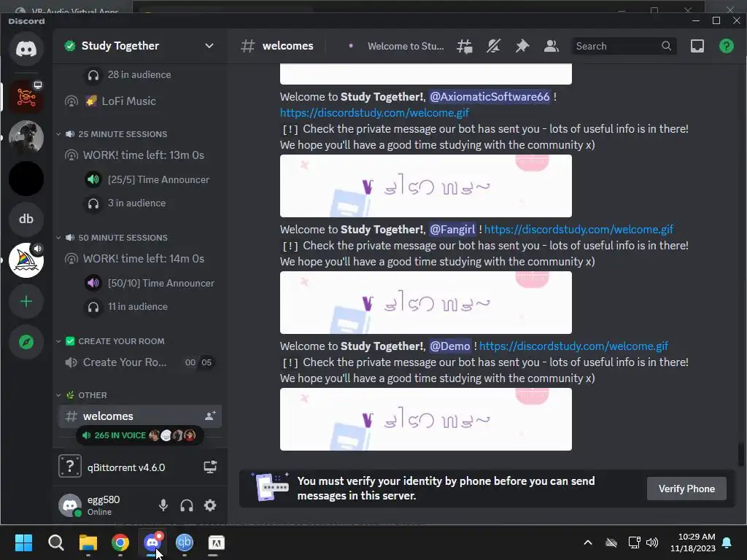Open the sailboat-logo server
747x560 pixels.
26,260
